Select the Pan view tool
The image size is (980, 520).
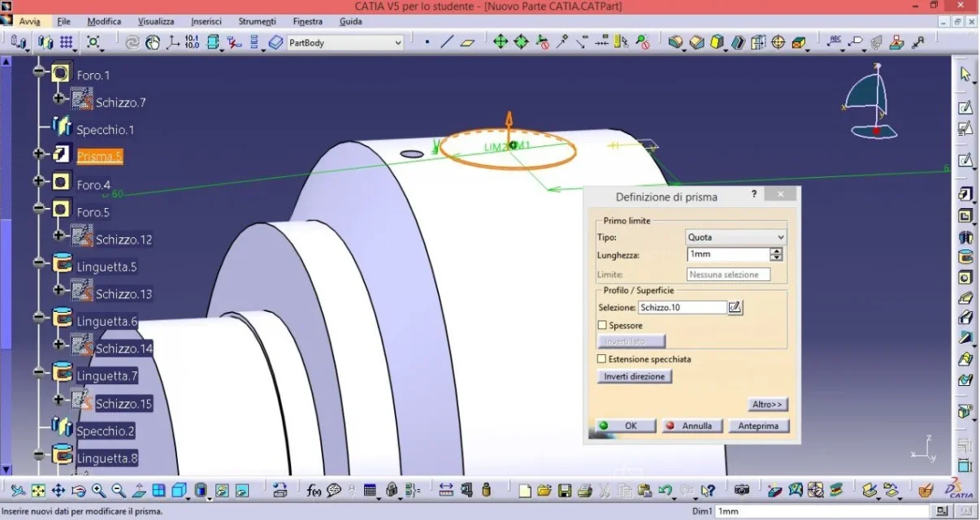(x=59, y=491)
